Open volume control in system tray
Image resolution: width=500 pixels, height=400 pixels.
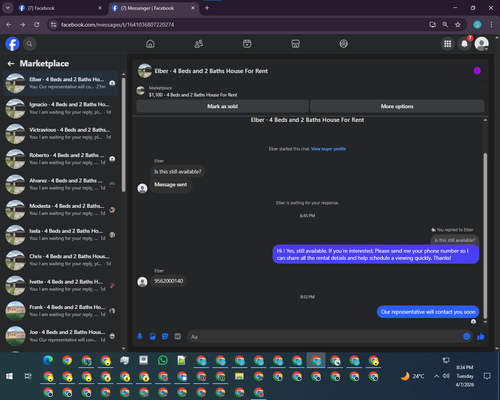[x=446, y=376]
